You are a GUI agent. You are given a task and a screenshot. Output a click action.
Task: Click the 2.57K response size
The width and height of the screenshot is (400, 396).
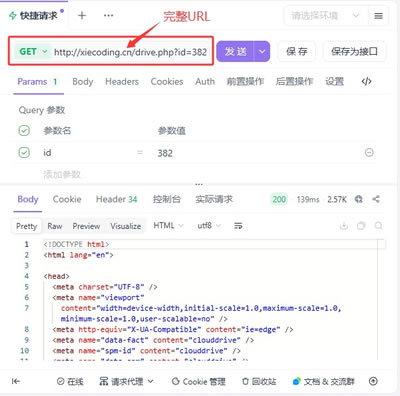pyautogui.click(x=337, y=199)
